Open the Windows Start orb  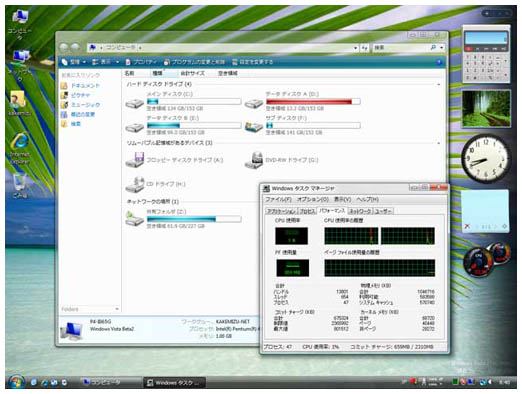(16, 382)
